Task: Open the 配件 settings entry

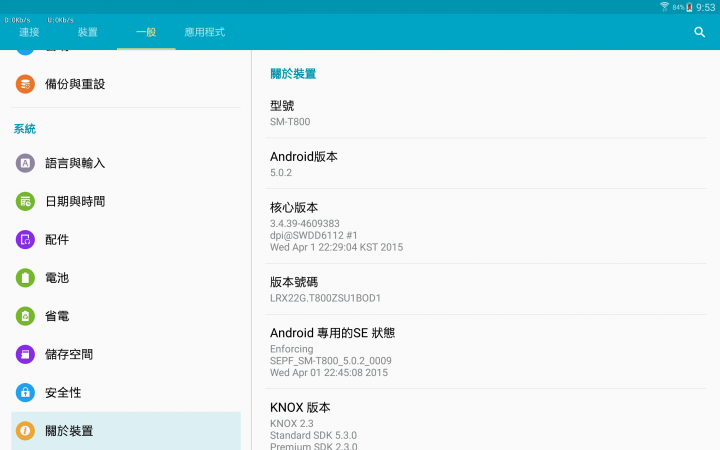Action: point(126,240)
